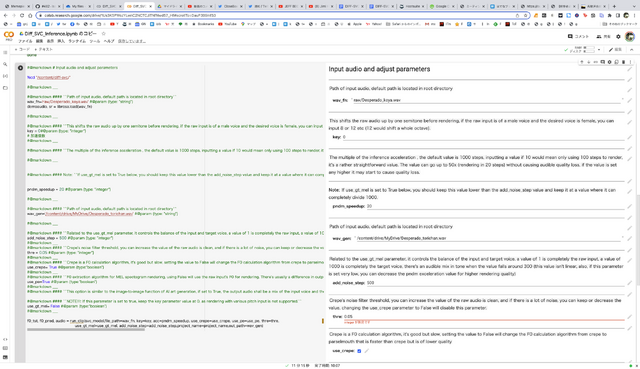640x369 pixels.
Task: Open the Files folder sidebar icon
Action: click(5, 88)
